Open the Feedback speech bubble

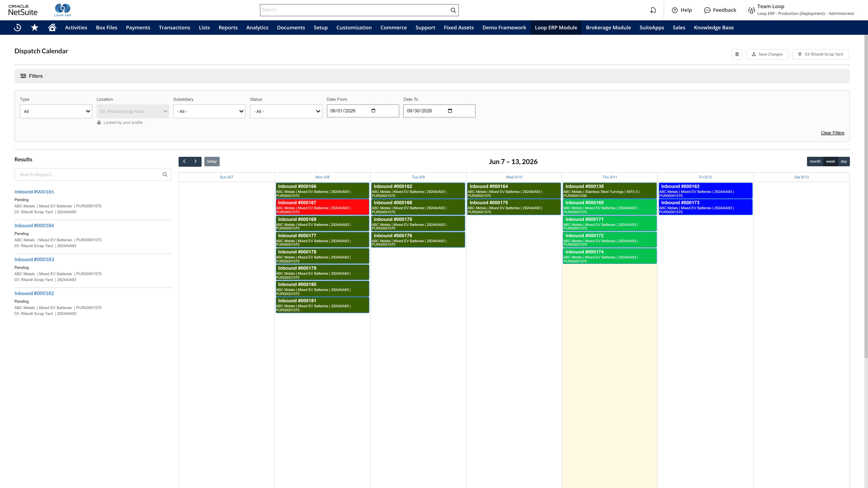(707, 10)
